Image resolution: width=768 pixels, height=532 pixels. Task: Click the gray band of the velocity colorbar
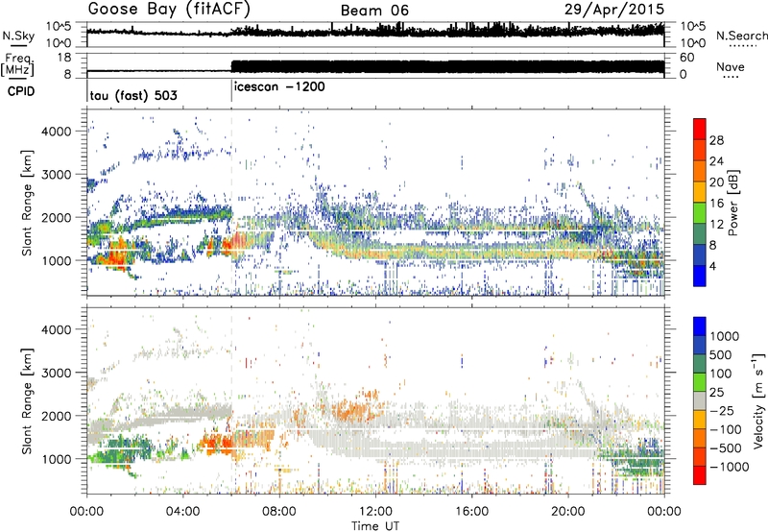click(700, 401)
